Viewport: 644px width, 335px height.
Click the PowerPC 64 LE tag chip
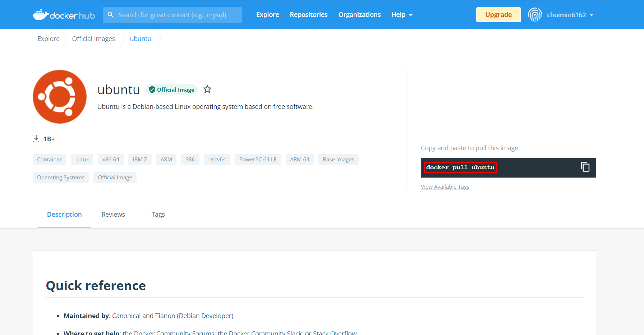tap(258, 160)
